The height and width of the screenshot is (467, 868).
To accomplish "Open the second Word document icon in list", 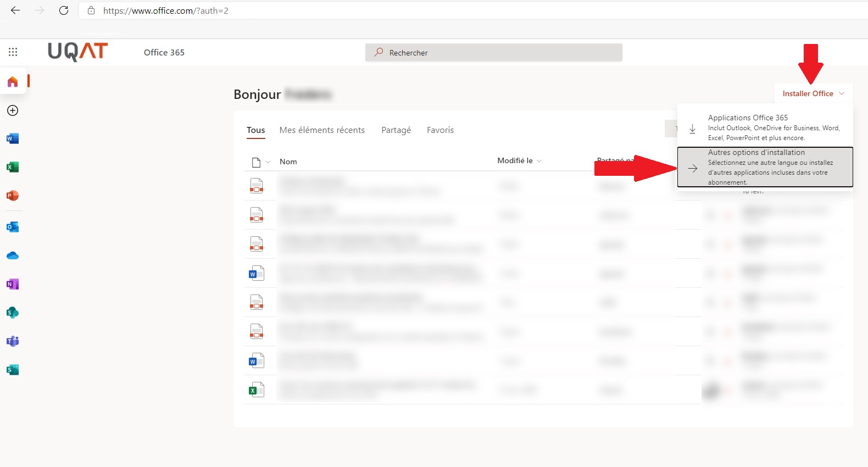I will (x=257, y=360).
